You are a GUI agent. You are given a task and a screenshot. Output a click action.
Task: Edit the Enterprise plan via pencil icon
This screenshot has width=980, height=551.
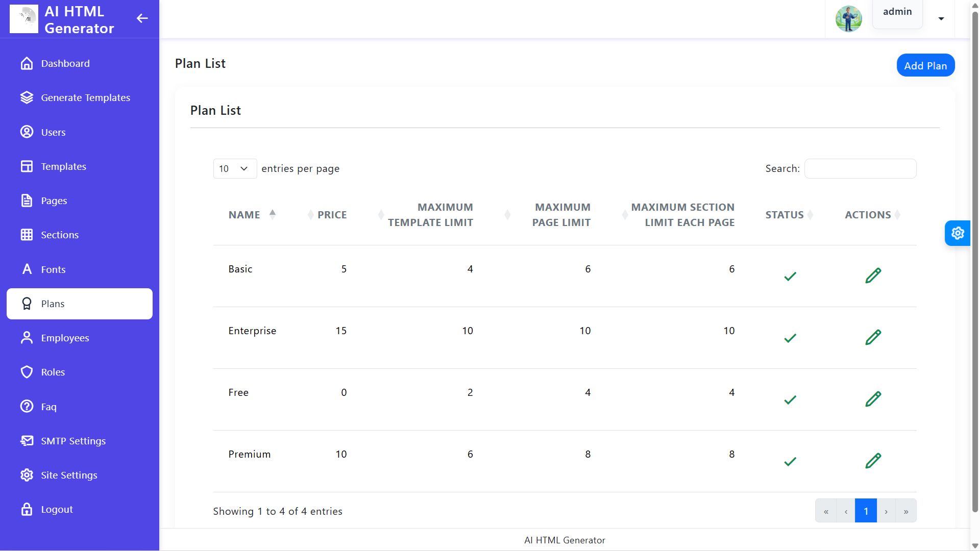pyautogui.click(x=873, y=337)
